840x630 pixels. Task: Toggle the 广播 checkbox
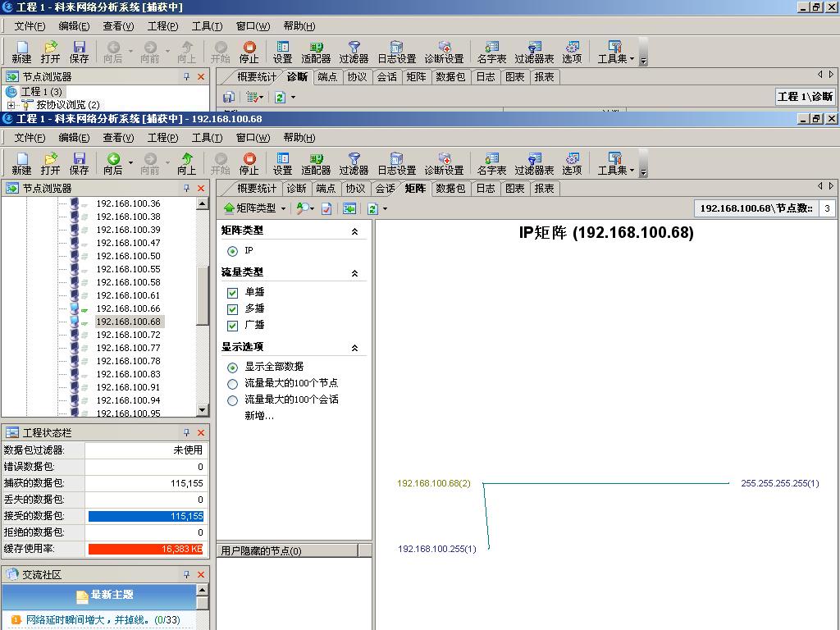232,326
